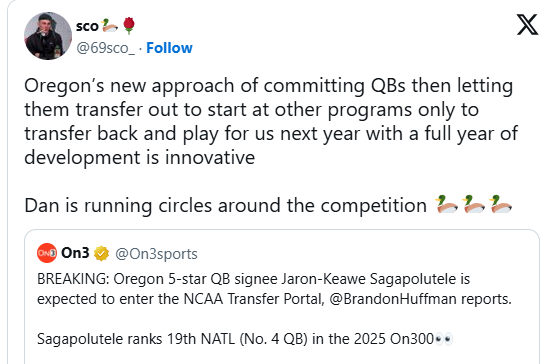Viewport: 547px width, 364px height.
Task: Click the rose emoji beside sco's name
Action: pos(129,26)
